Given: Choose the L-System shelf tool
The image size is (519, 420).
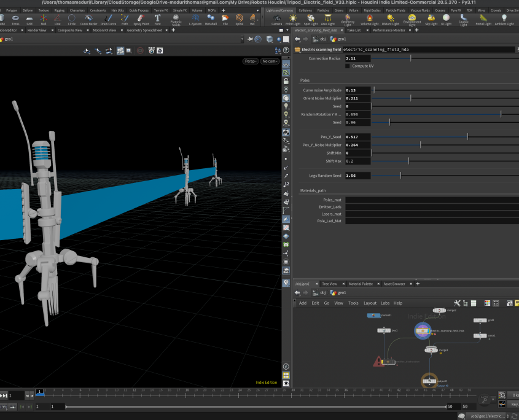Looking at the screenshot, I should (x=195, y=20).
